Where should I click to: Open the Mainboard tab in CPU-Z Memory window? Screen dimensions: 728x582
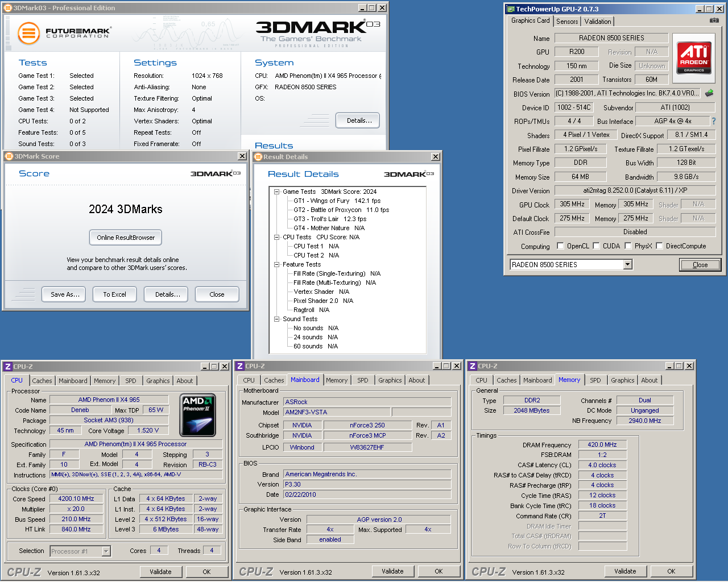(537, 380)
